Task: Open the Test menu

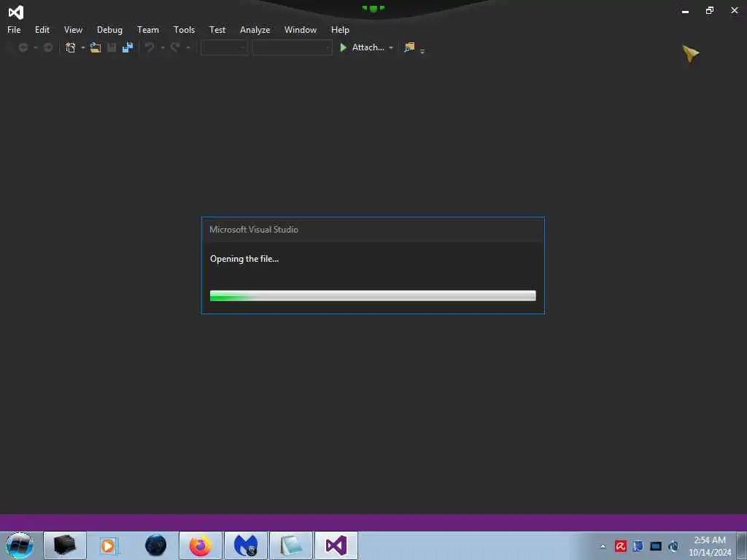Action: [x=217, y=29]
